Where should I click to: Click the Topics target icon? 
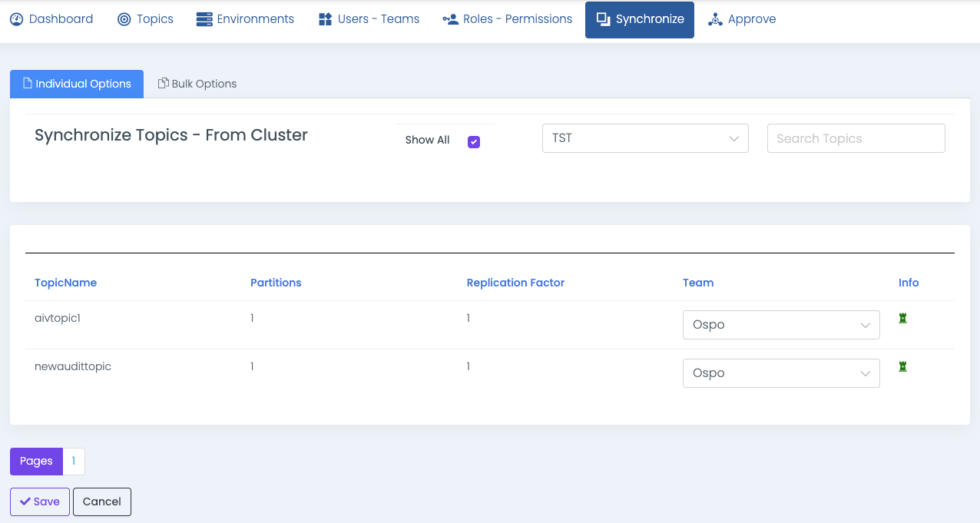click(x=124, y=19)
